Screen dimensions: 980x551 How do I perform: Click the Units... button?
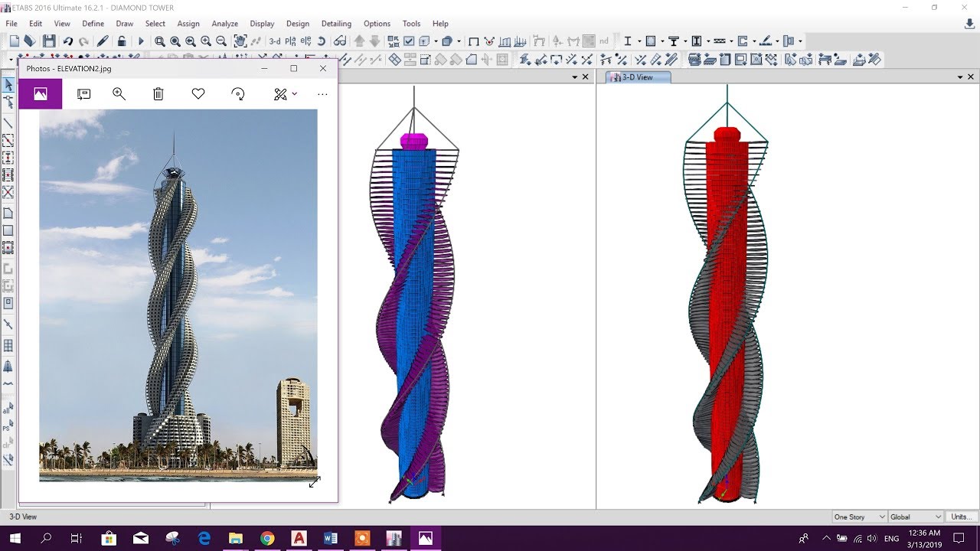tap(962, 517)
